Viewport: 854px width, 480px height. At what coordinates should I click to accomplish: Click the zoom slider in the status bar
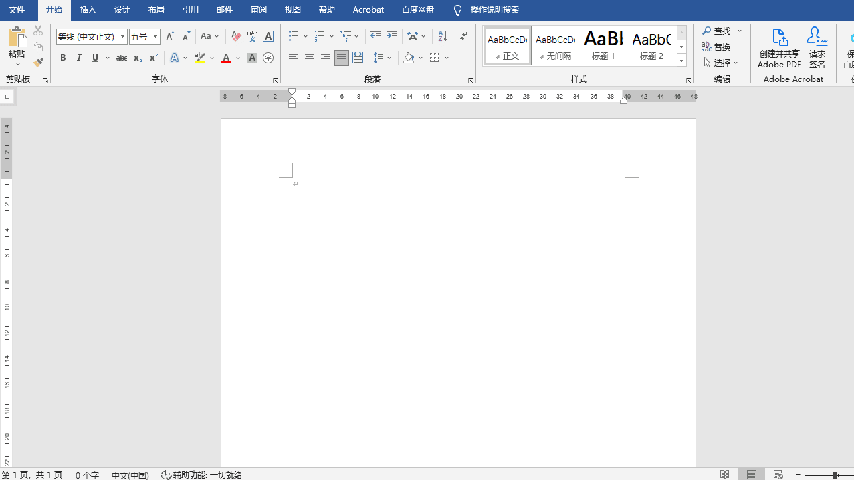tap(828, 474)
